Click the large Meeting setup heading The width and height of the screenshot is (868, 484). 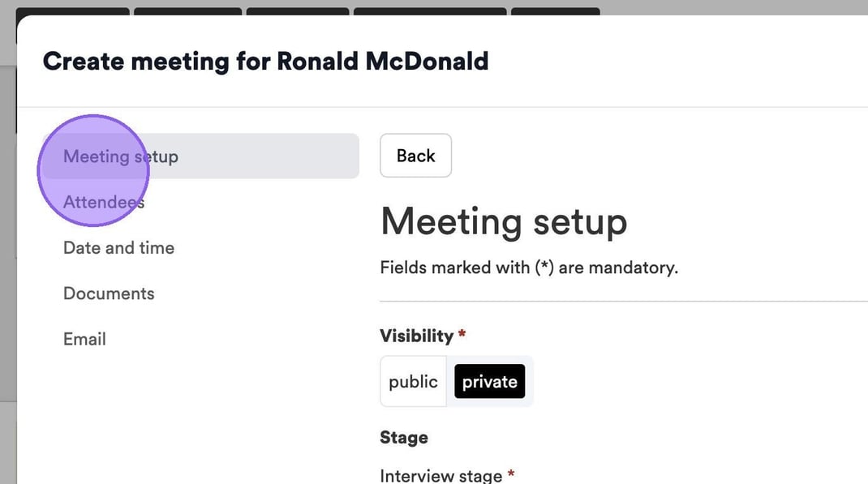coord(503,221)
